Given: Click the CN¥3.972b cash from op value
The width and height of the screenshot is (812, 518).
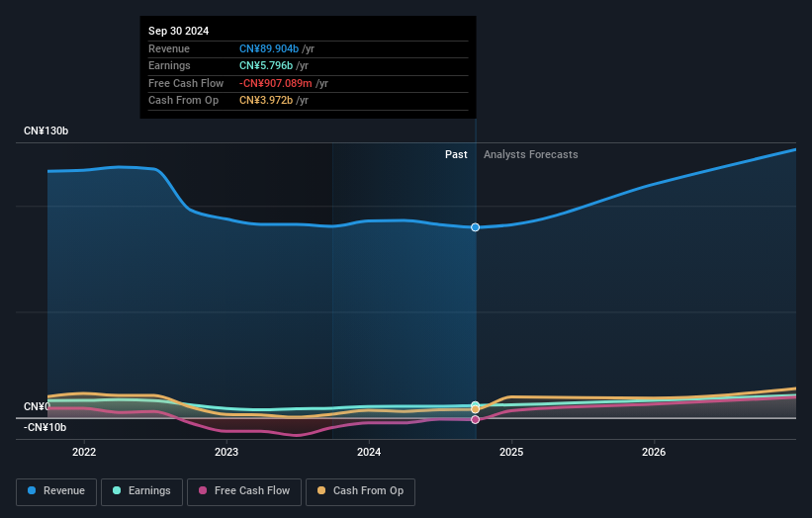Looking at the screenshot, I should pos(266,101).
